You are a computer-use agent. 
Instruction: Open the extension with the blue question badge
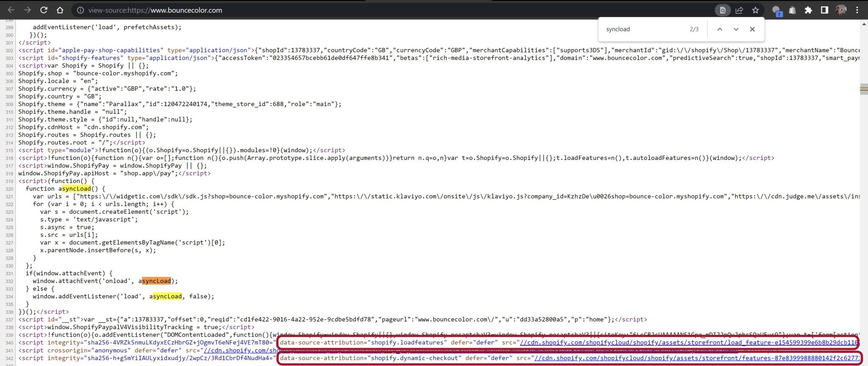[x=777, y=11]
